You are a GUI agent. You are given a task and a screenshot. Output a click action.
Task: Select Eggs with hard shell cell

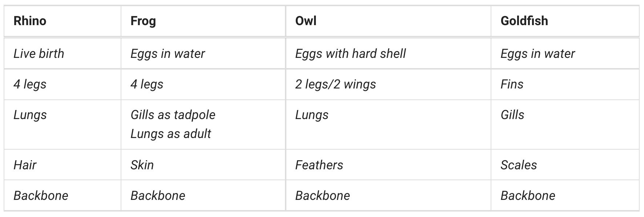click(x=350, y=54)
